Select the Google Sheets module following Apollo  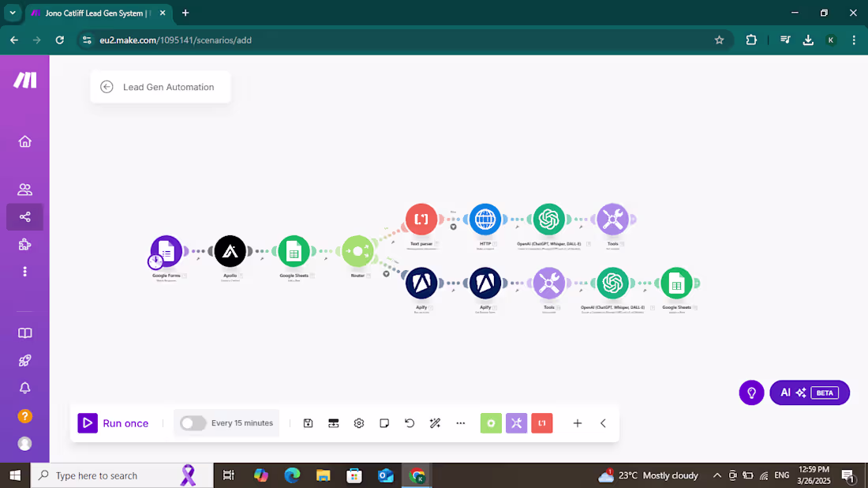pos(294,251)
